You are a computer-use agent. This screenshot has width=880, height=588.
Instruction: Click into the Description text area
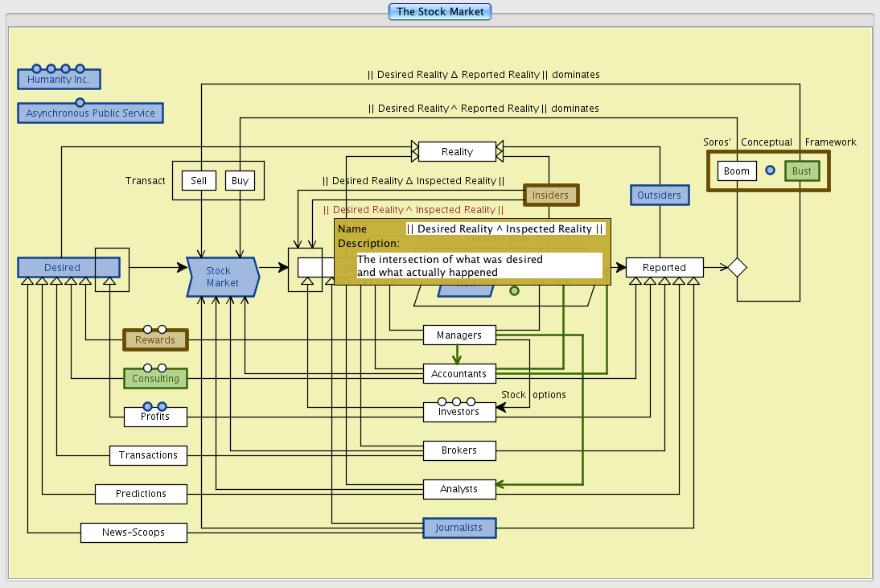pyautogui.click(x=479, y=265)
